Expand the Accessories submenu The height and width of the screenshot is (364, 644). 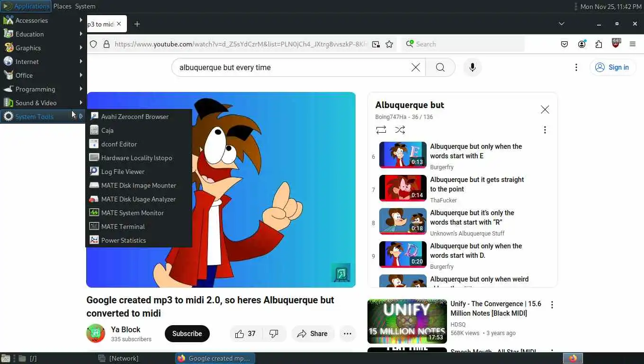(43, 20)
